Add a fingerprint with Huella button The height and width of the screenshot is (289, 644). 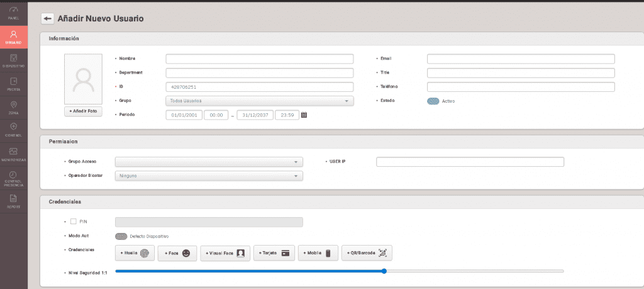click(x=135, y=253)
